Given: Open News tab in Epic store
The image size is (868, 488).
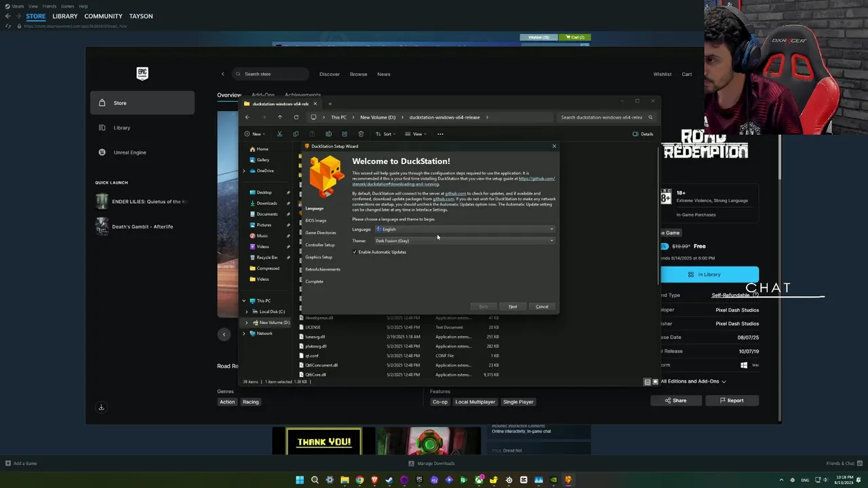Looking at the screenshot, I should pyautogui.click(x=384, y=74).
